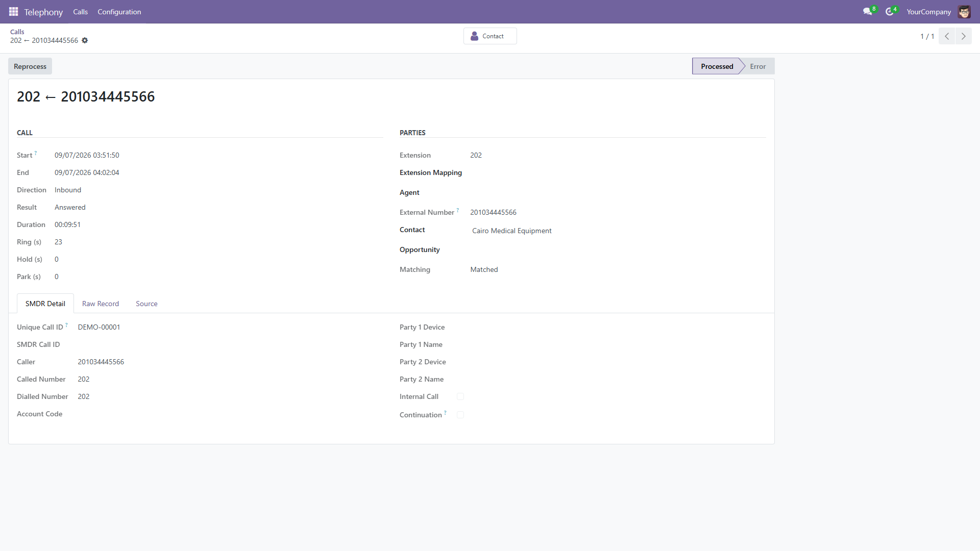Click the End value 09/07/2026 04:02:04

tap(87, 172)
